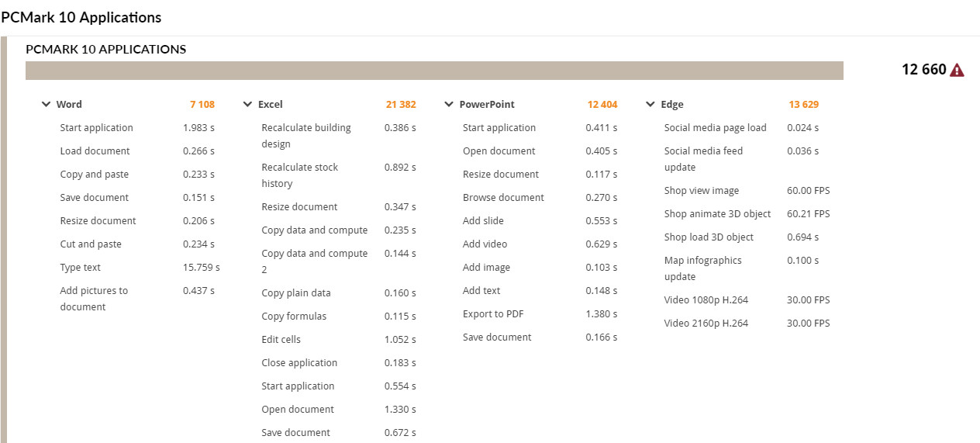Click the Video 2160p H.264 row

click(747, 323)
